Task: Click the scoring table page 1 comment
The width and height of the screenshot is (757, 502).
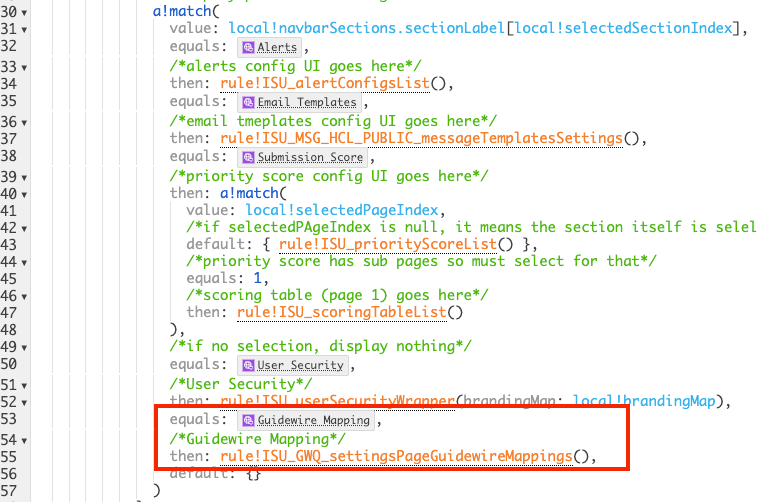Action: click(x=337, y=295)
